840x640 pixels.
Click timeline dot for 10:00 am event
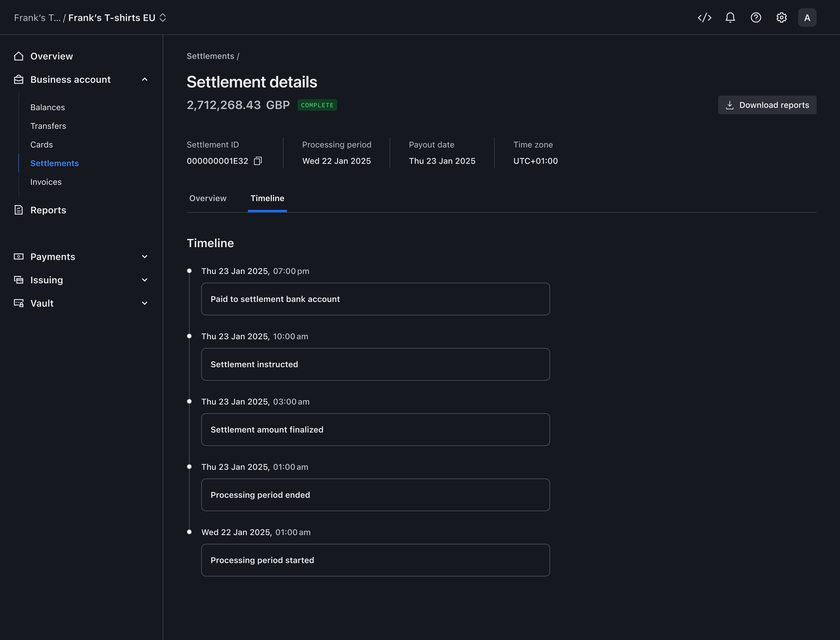(189, 336)
